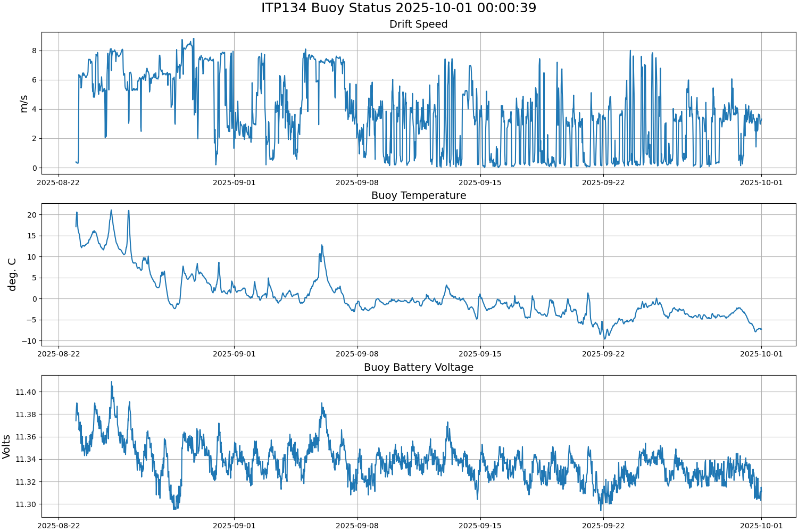
Task: Click the deg. C y-axis label
Action: [x=12, y=275]
